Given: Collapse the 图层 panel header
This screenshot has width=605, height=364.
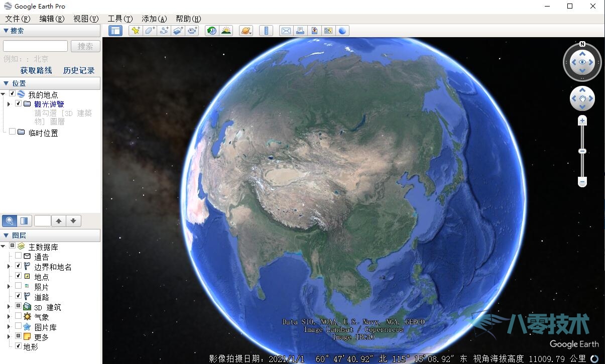Looking at the screenshot, I should click(x=50, y=235).
